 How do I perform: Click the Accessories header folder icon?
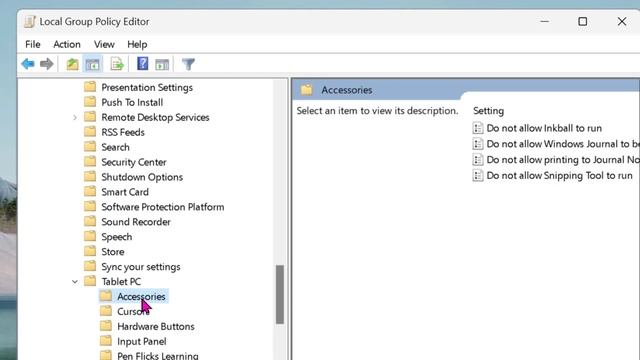coord(307,90)
